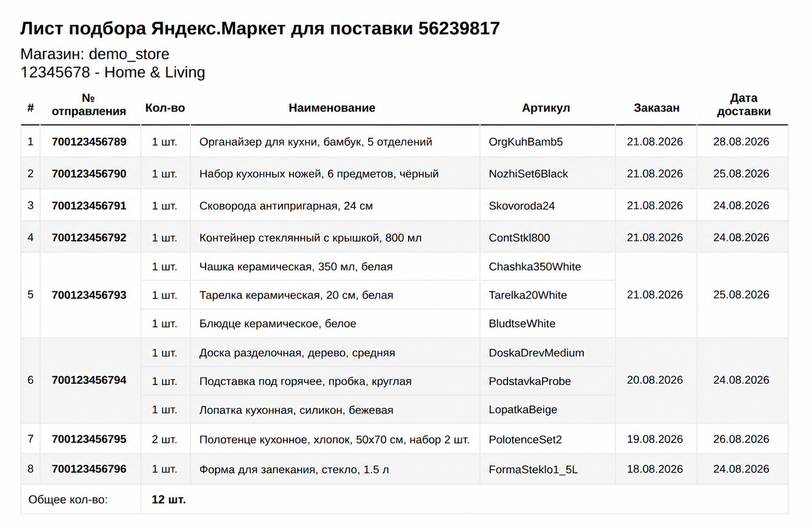Image resolution: width=812 pixels, height=528 pixels.
Task: Click item name 'Лопатка кухонная, силикон, бежевая'
Action: tap(296, 410)
